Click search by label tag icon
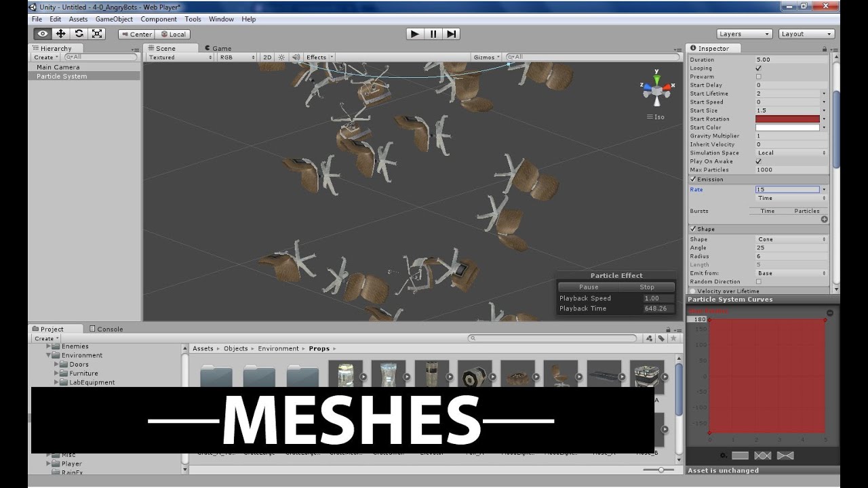This screenshot has height=488, width=868. point(661,338)
